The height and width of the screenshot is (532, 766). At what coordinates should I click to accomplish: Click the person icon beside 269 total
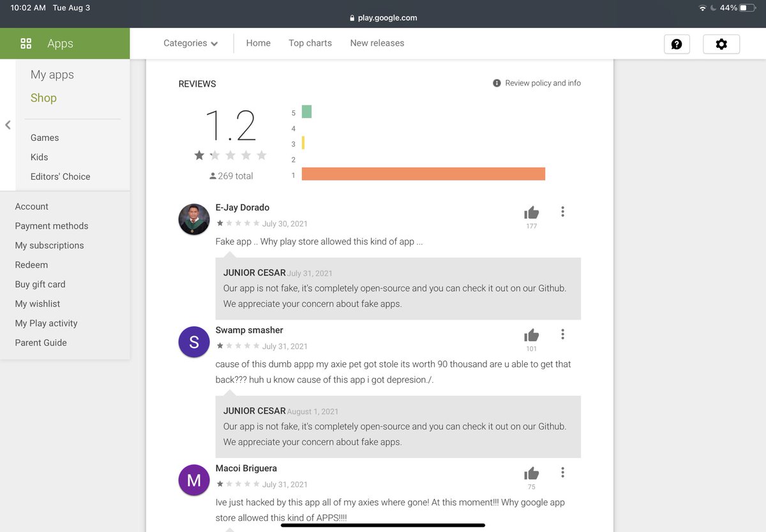pyautogui.click(x=213, y=176)
